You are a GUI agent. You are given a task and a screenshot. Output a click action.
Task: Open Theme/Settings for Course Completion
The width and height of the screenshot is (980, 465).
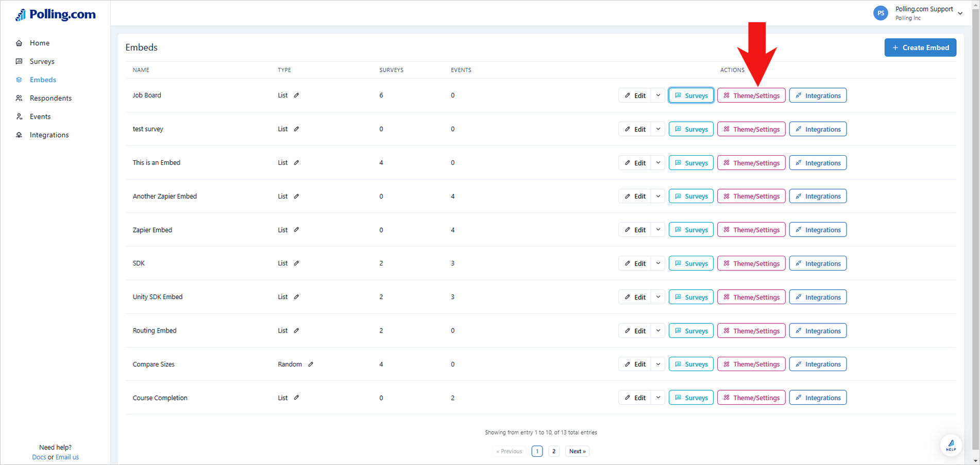pos(751,397)
